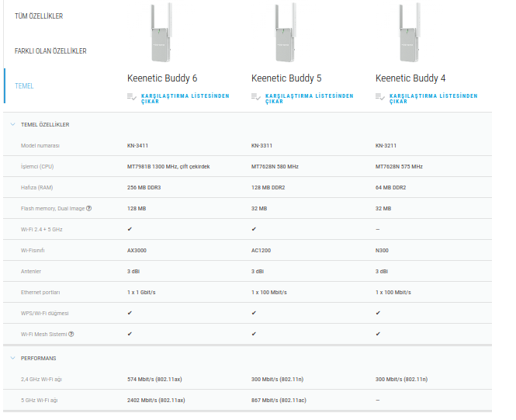Collapse the PERFORMANS section chevron
The height and width of the screenshot is (420, 516).
[x=13, y=358]
